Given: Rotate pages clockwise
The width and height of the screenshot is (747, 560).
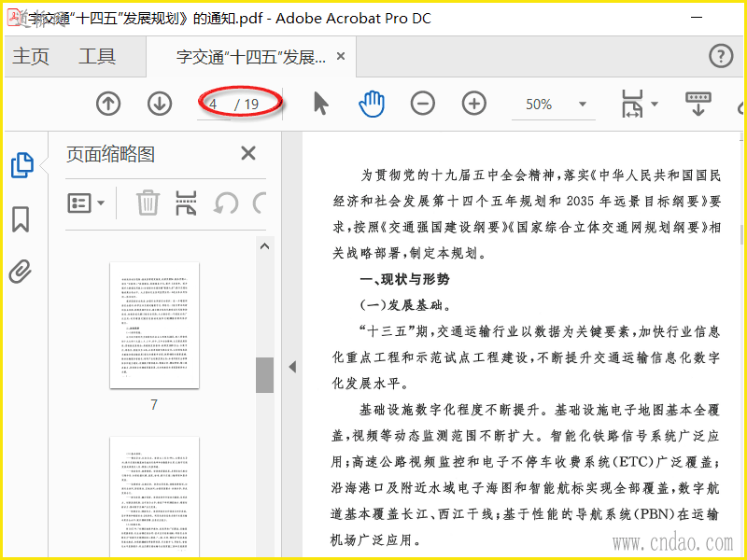Looking at the screenshot, I should tap(260, 203).
